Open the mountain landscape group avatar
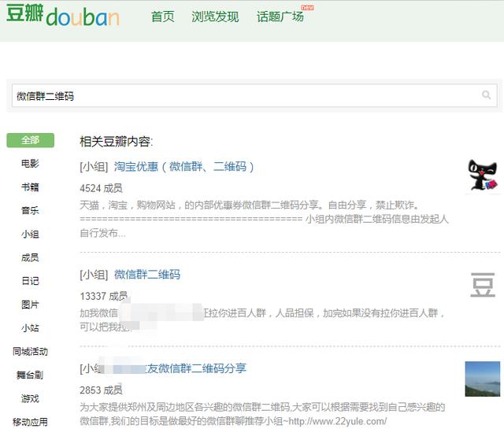 point(483,379)
